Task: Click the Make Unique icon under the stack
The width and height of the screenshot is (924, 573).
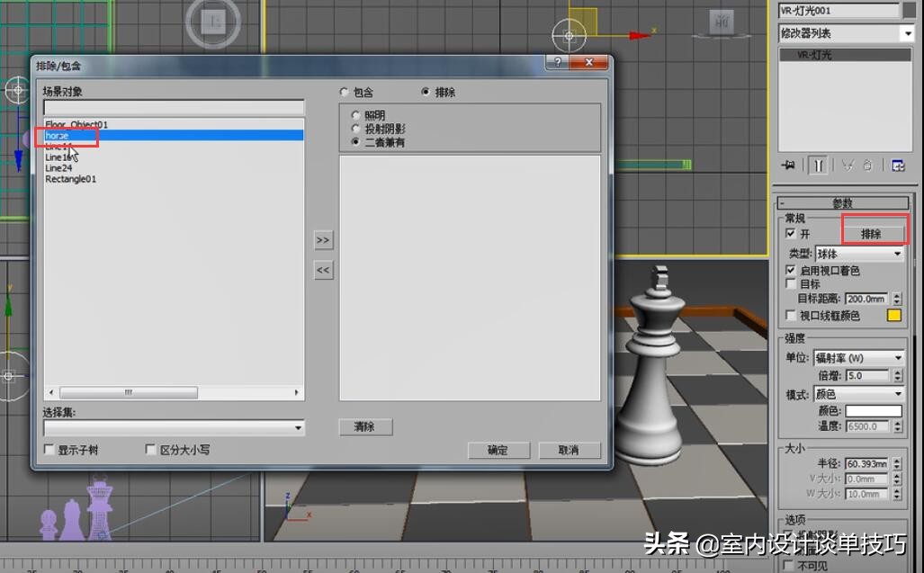Action: click(848, 165)
